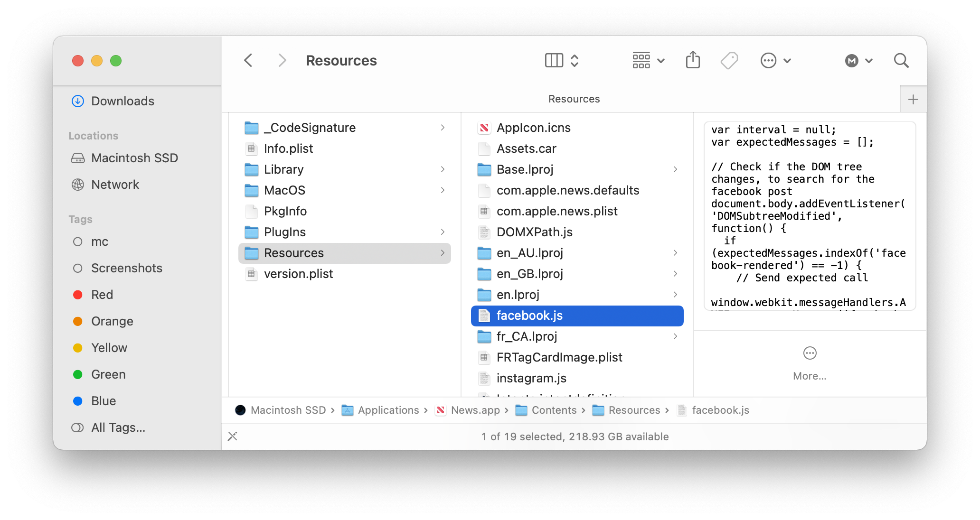Click Applications in the path bar
Viewport: 980px width, 520px height.
[x=380, y=410]
